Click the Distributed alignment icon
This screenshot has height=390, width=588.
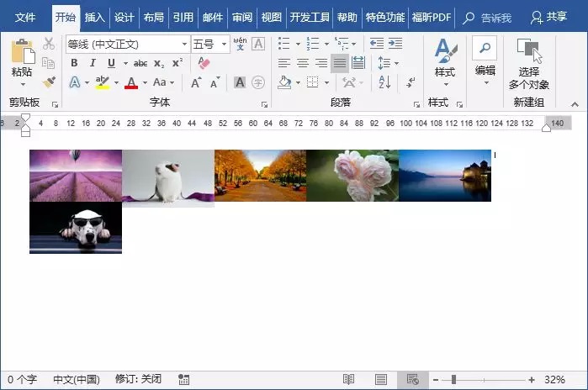(358, 63)
